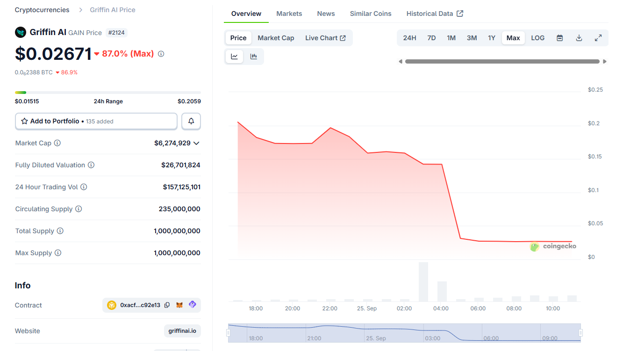Click the bell price alert button
This screenshot has width=644, height=351.
point(191,121)
